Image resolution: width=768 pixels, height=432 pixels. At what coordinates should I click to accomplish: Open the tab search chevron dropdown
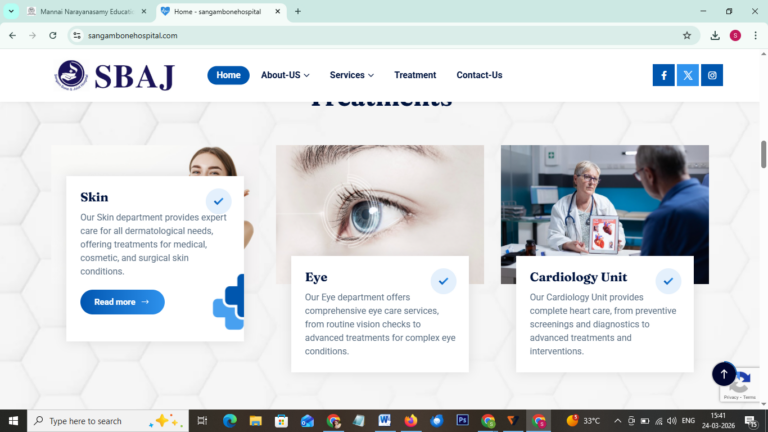tap(11, 11)
